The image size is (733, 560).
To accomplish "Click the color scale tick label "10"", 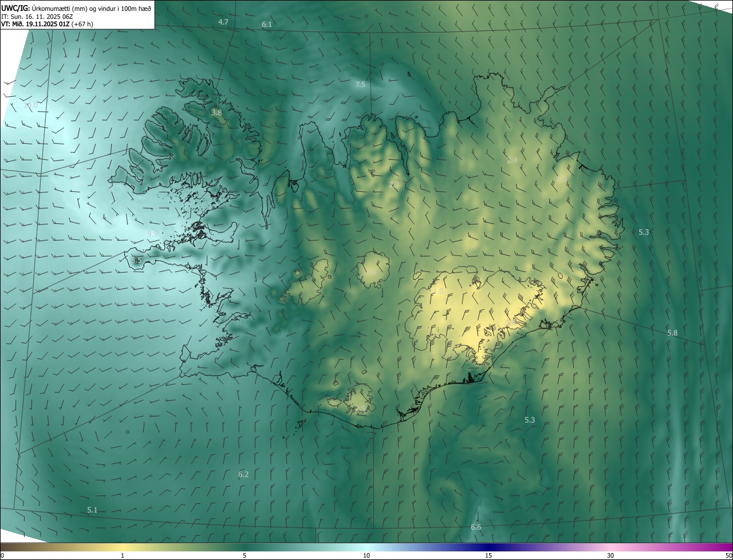I will (366, 555).
